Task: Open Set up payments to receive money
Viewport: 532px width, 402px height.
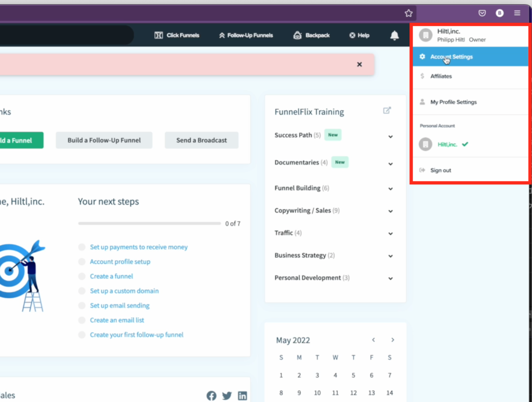Action: pyautogui.click(x=139, y=247)
